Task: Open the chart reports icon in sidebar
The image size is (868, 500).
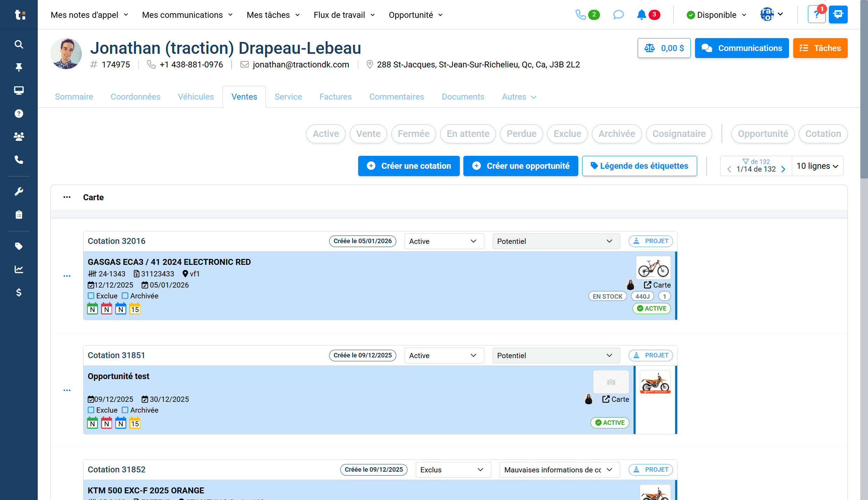Action: pos(19,269)
